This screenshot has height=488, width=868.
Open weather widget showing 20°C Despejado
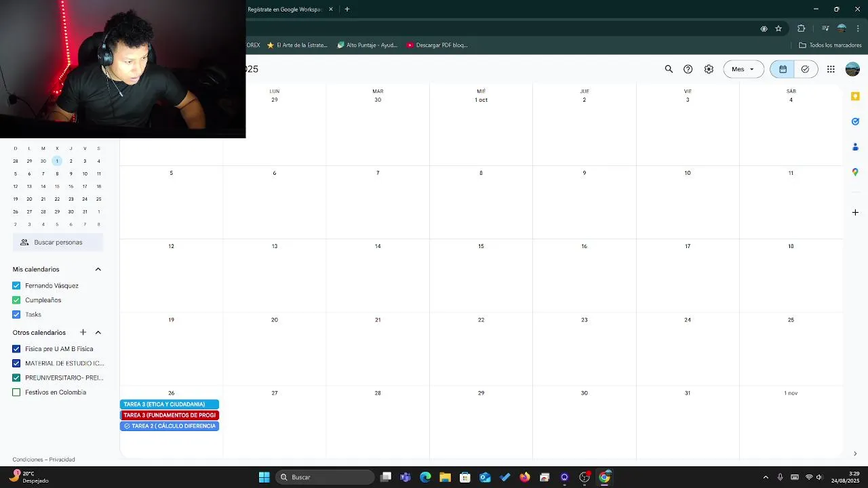click(28, 477)
